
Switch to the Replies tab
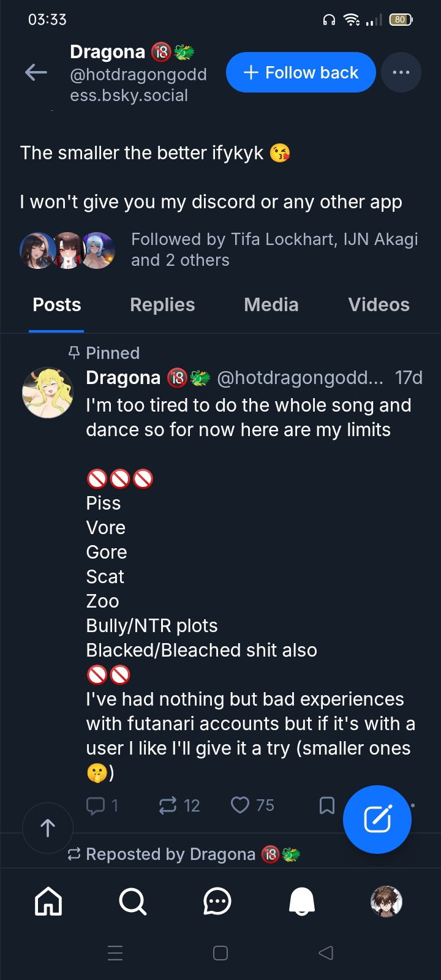tap(162, 305)
